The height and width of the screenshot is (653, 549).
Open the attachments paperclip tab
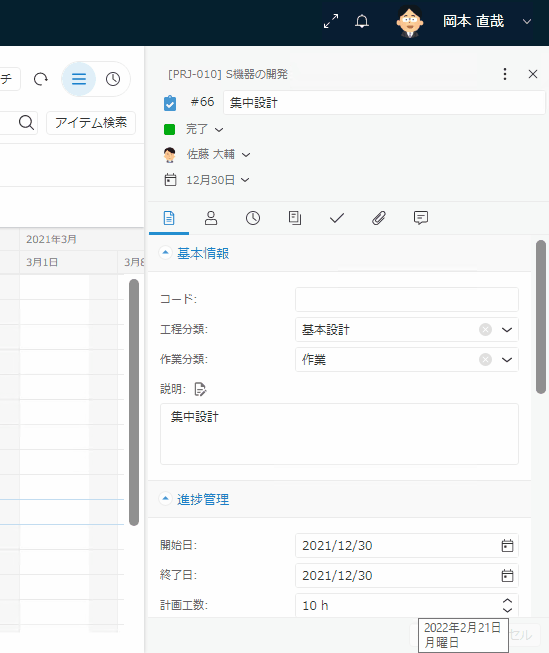pyautogui.click(x=379, y=218)
